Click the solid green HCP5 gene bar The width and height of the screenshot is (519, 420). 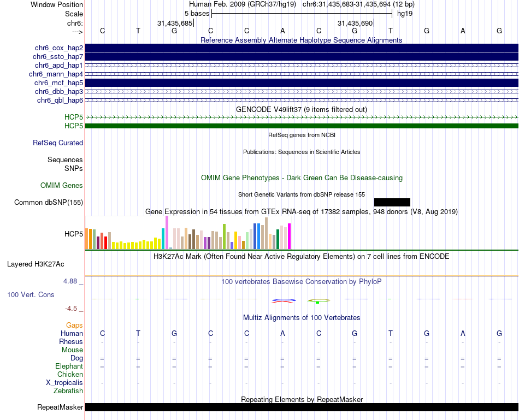pos(302,126)
